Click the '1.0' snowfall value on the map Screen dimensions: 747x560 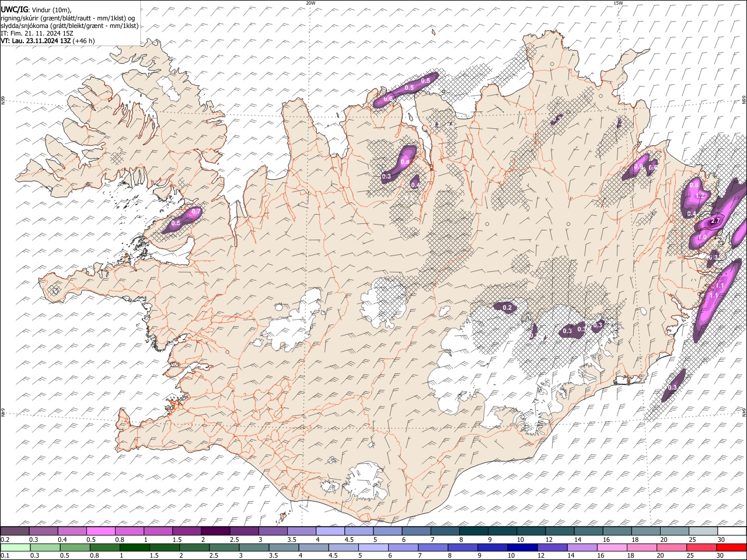[702, 237]
